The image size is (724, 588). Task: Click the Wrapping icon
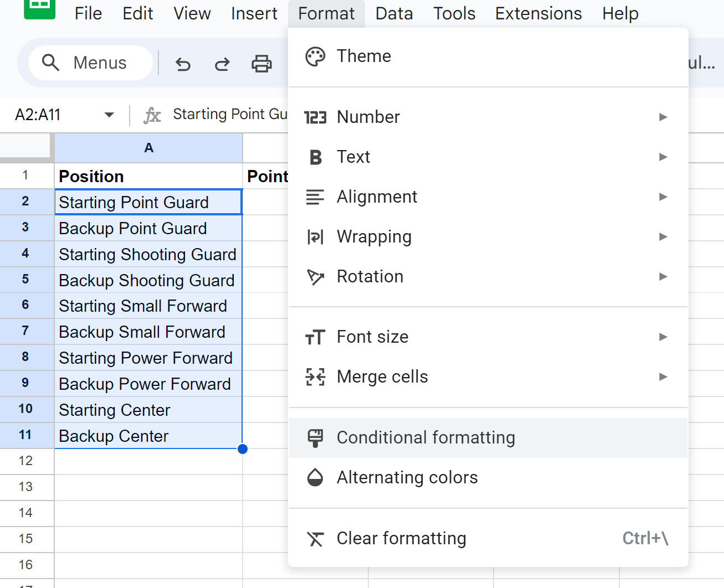tap(315, 237)
